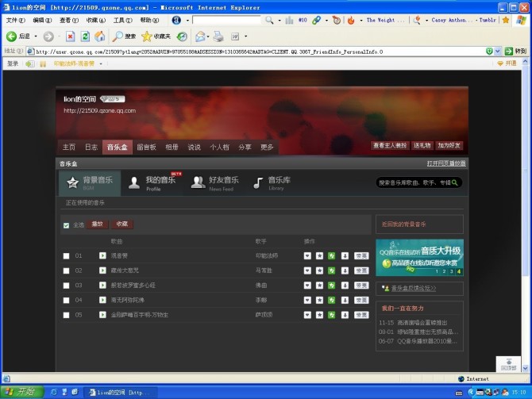The image size is (532, 399).
Task: Click the 加为好友 button
Action: point(449,145)
